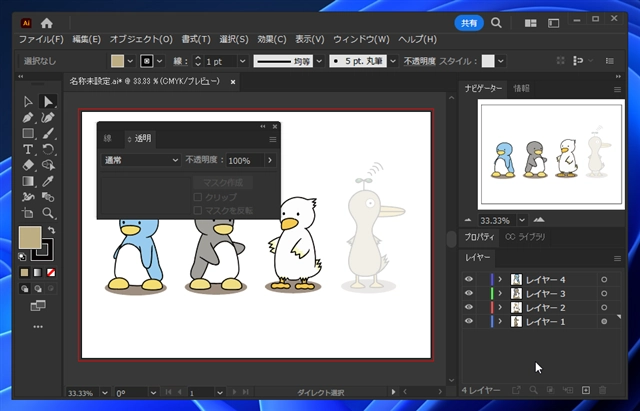The width and height of the screenshot is (640, 411).
Task: Open the search magnifier in title bar
Action: coord(496,23)
